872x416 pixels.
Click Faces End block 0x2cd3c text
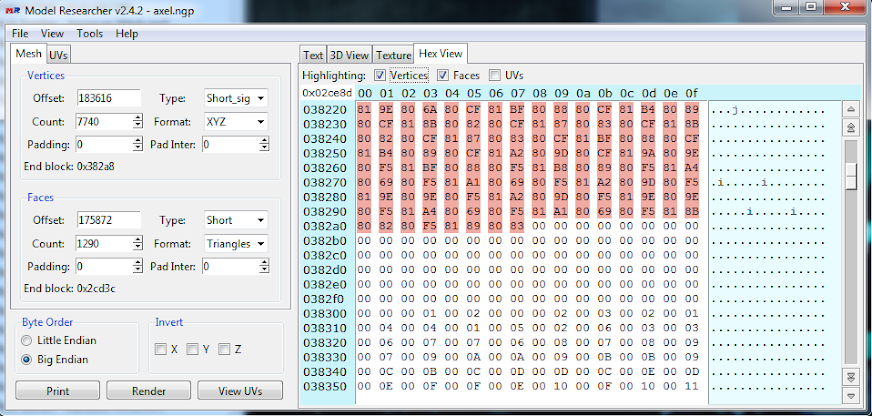click(x=69, y=289)
